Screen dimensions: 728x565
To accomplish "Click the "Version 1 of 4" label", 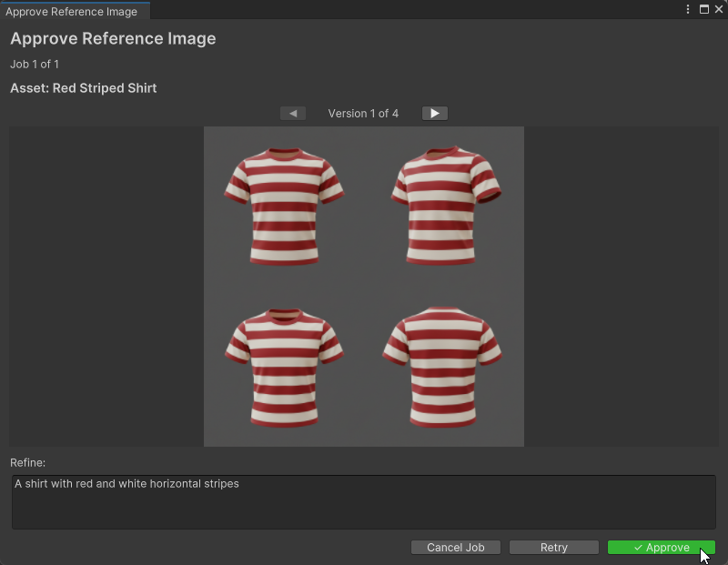I will pos(363,114).
